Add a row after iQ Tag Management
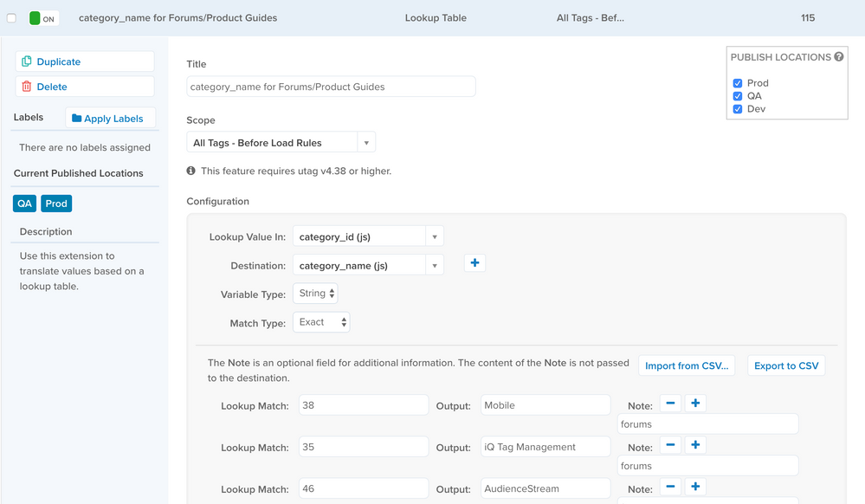The width and height of the screenshot is (865, 504). pyautogui.click(x=695, y=445)
